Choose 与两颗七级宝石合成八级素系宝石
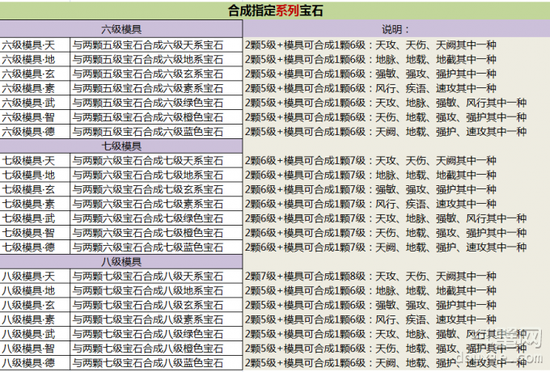550x372 pixels. pyautogui.click(x=156, y=319)
